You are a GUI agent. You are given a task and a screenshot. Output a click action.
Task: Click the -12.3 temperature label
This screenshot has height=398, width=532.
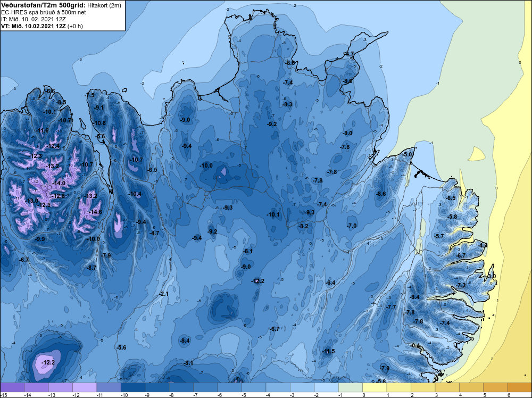click(35, 156)
